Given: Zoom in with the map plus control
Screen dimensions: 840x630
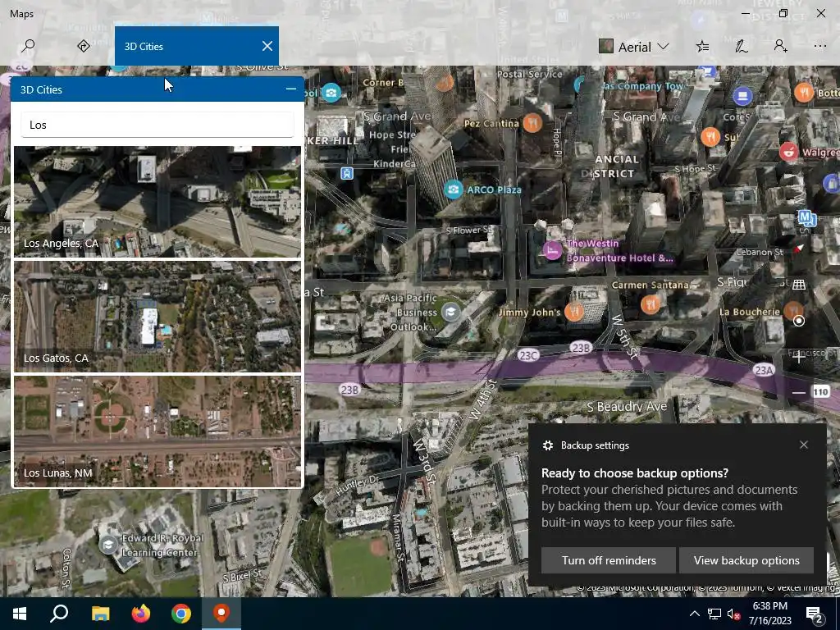Looking at the screenshot, I should 799,357.
